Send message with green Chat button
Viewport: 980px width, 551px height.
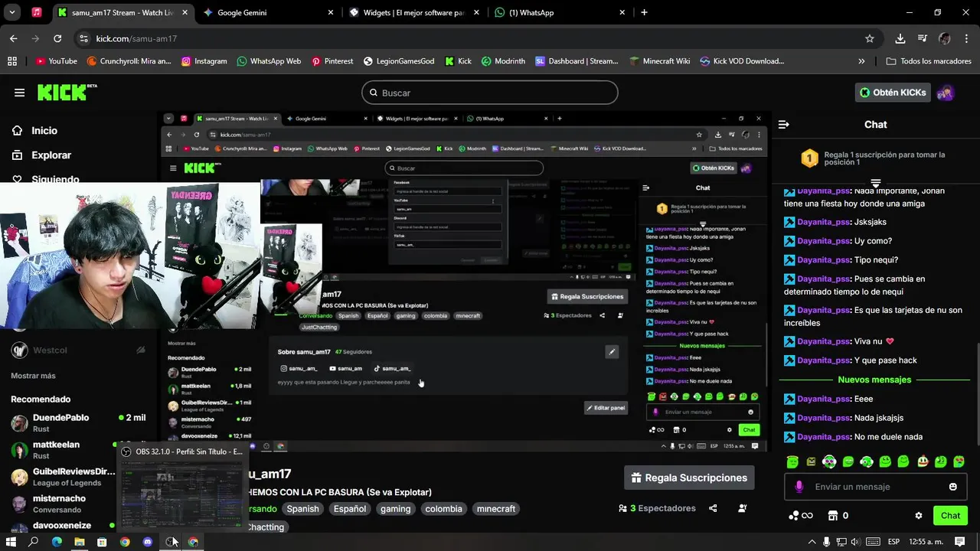pyautogui.click(x=950, y=516)
